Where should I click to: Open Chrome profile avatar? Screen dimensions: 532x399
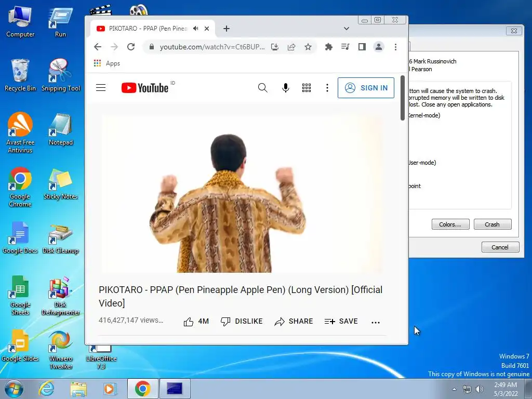379,47
